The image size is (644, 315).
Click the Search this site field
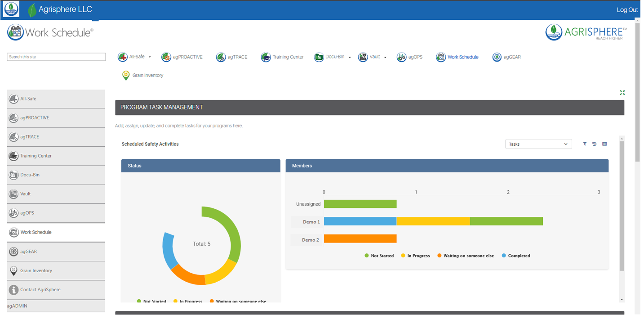pyautogui.click(x=56, y=57)
